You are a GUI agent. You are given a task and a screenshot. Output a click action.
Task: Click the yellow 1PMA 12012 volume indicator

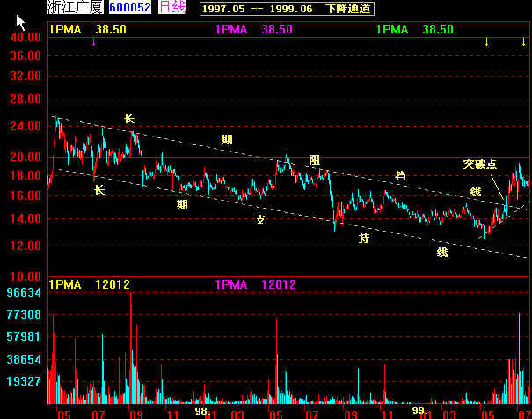pos(89,284)
